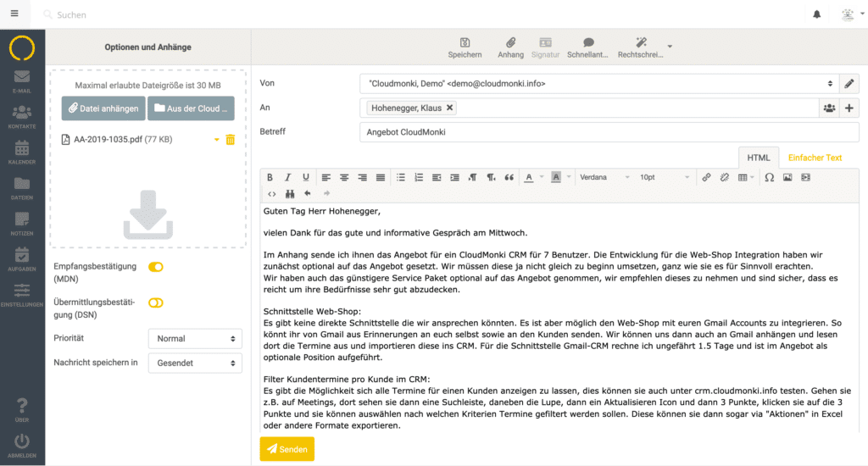
Task: Set left-to-right text direction
Action: coord(473,178)
